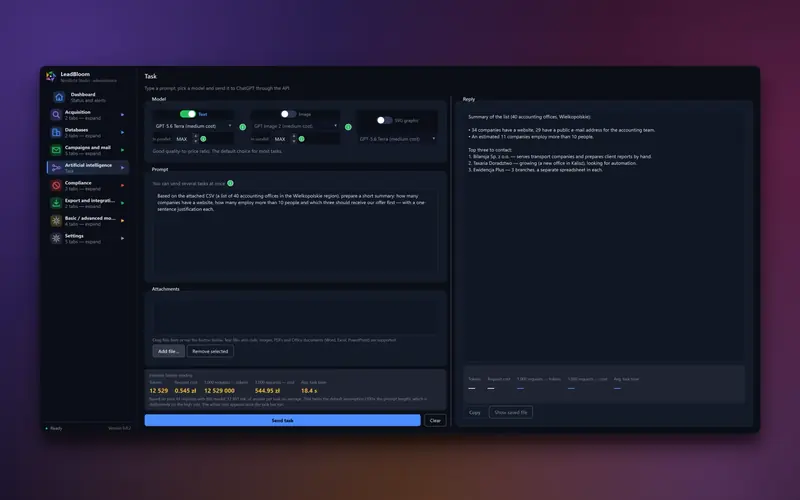Expand Basic / advanced mode orange arrow

[x=122, y=220]
